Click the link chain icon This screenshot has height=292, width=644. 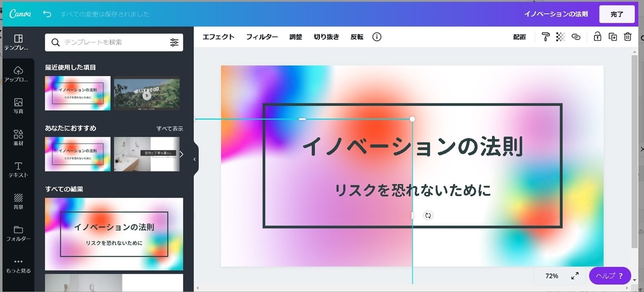(576, 37)
